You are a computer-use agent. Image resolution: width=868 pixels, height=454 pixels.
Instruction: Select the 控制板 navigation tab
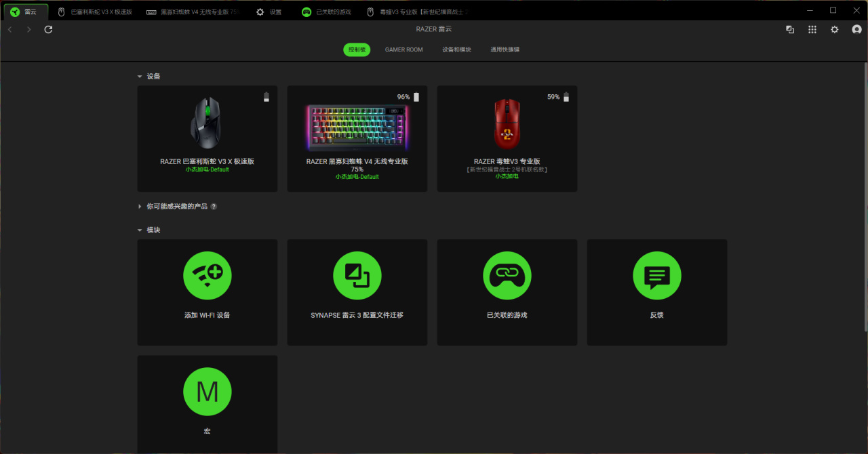click(x=357, y=49)
